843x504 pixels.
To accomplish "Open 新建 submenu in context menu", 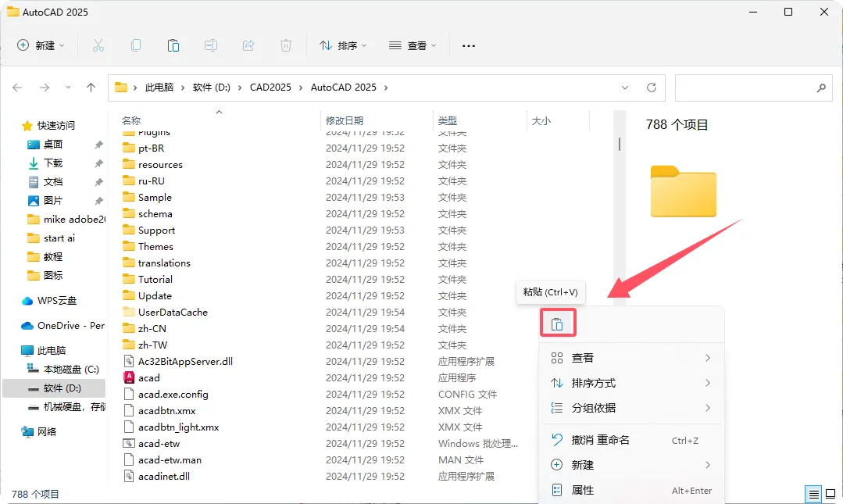I will click(632, 465).
